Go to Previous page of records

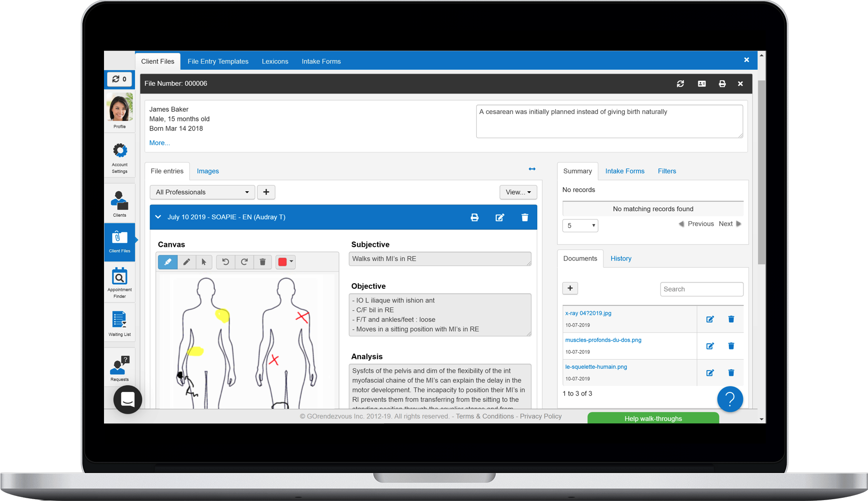click(696, 224)
